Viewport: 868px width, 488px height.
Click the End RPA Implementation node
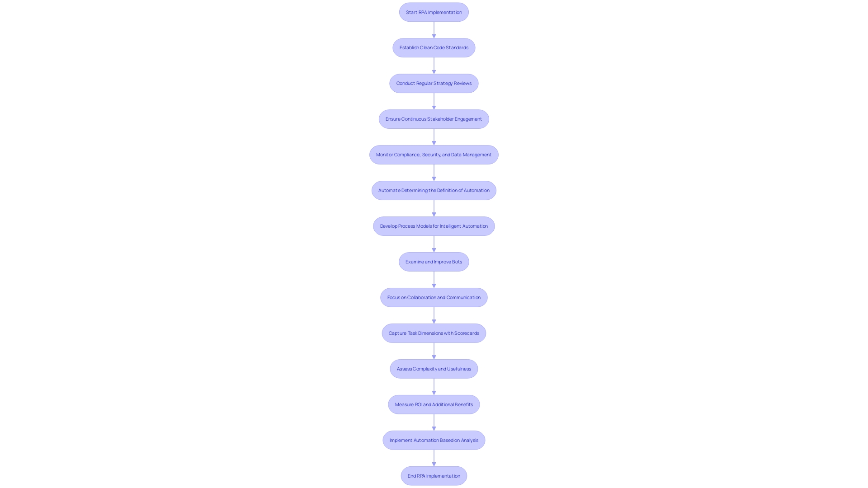point(434,475)
